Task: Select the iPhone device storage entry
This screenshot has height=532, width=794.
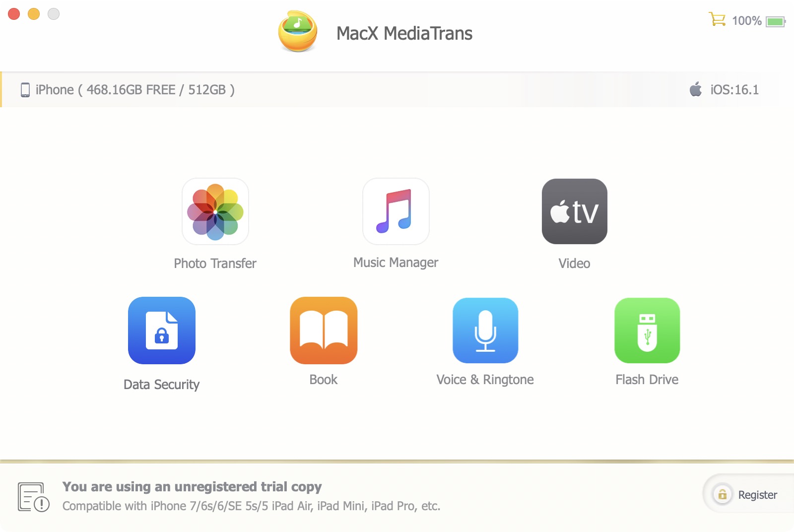Action: (128, 90)
